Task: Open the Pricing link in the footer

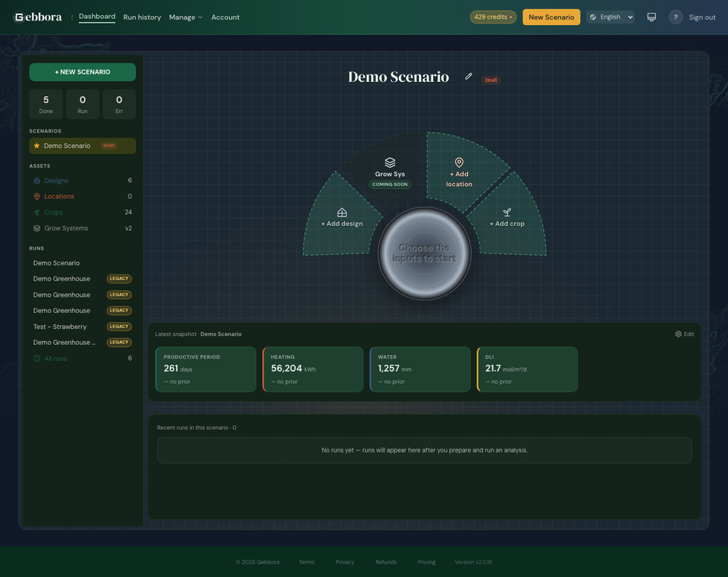Action: tap(426, 562)
